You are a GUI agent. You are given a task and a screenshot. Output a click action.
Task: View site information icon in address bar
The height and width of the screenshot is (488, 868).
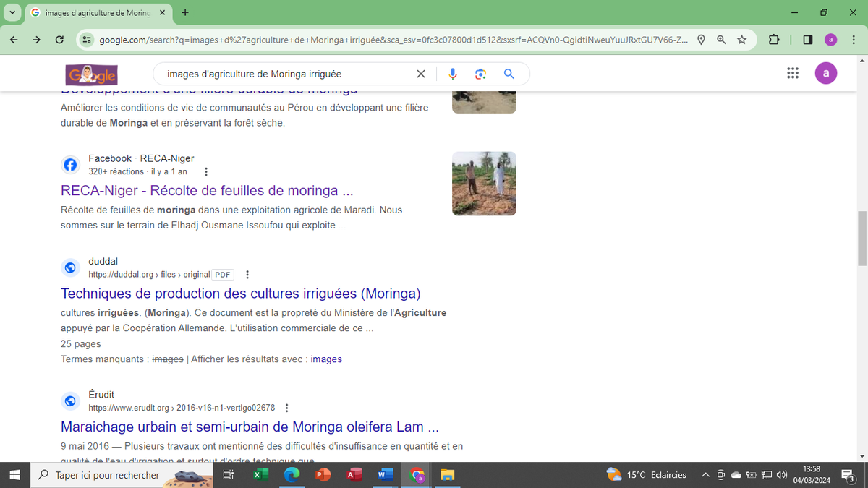pos(86,40)
